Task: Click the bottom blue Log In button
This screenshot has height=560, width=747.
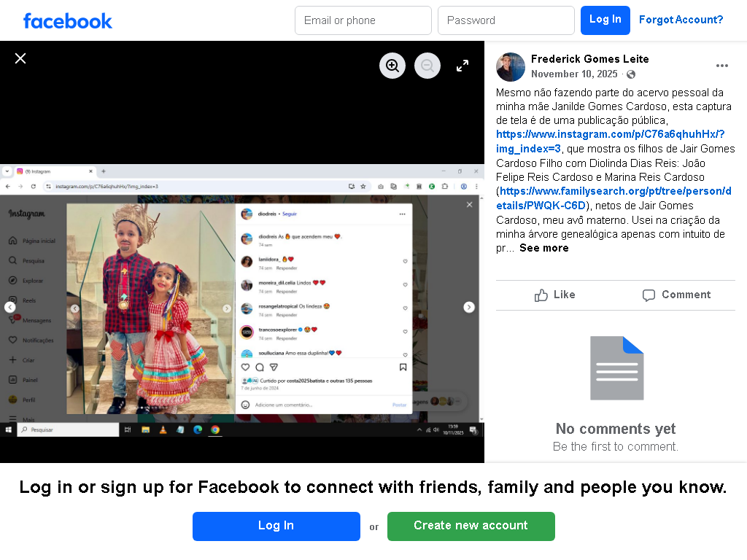Action: tap(276, 526)
